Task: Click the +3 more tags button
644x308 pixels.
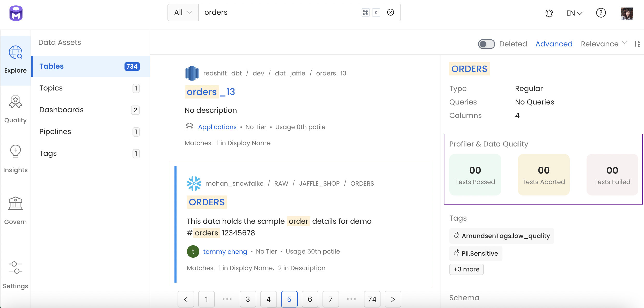Action: (x=466, y=269)
